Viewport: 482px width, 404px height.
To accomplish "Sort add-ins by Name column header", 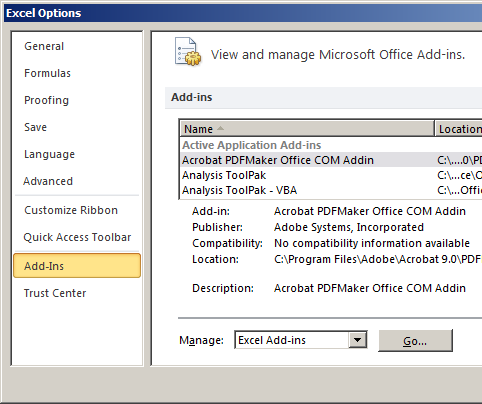I will pos(307,129).
